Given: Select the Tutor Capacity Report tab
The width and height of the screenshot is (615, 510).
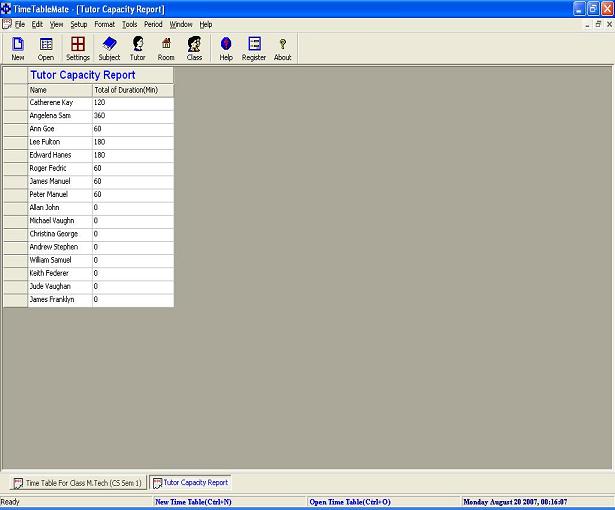Looking at the screenshot, I should point(190,483).
